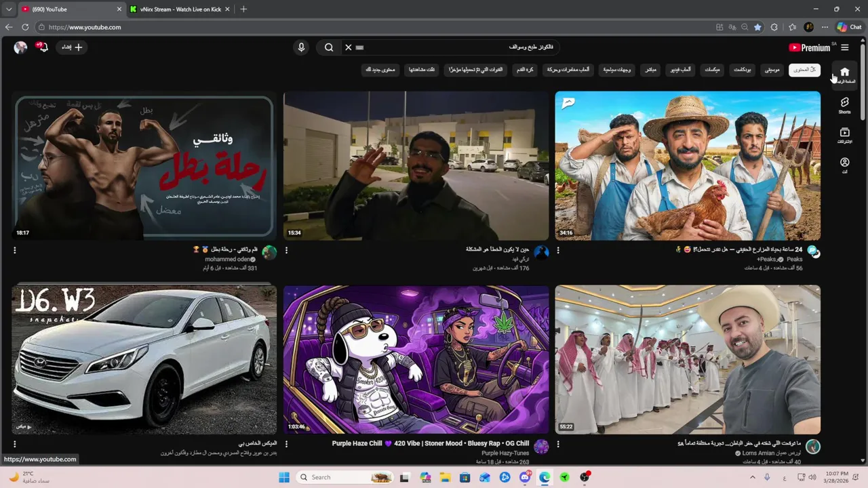868x488 pixels.
Task: Click the magnifier search icon
Action: [328, 47]
